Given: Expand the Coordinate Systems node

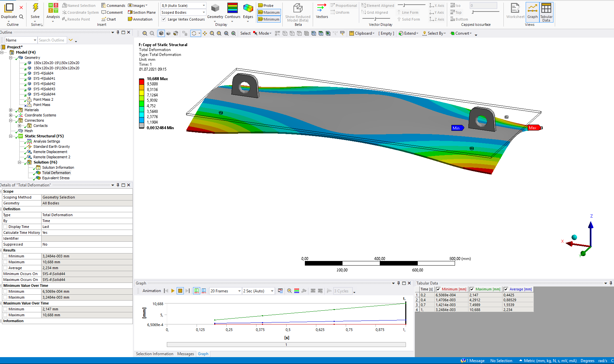Looking at the screenshot, I should 11,115.
